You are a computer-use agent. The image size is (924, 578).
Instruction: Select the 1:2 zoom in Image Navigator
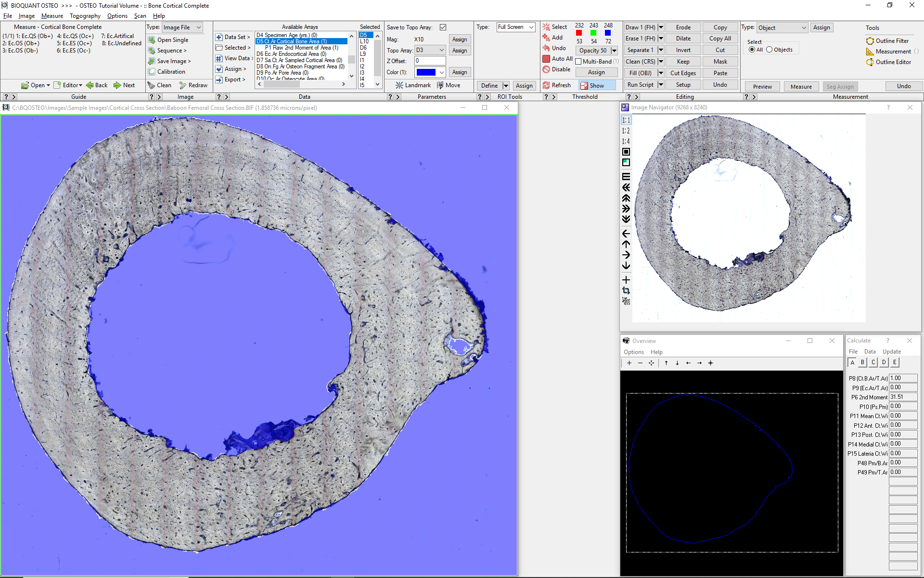(x=626, y=131)
